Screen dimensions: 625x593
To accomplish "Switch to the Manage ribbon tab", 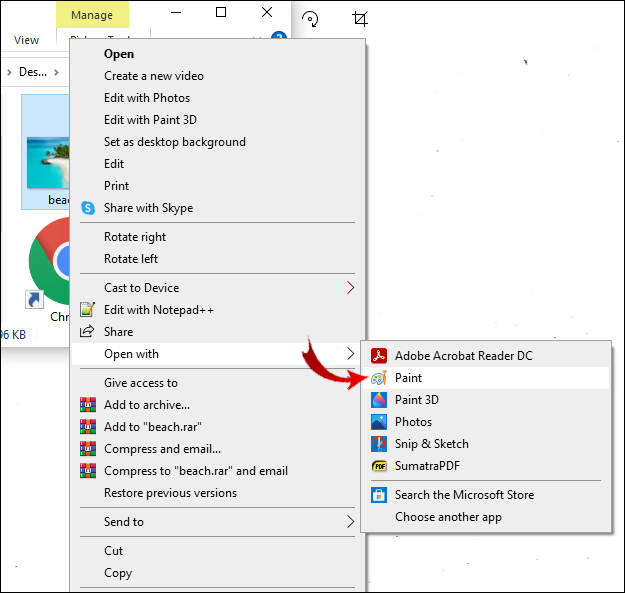I will [x=92, y=15].
